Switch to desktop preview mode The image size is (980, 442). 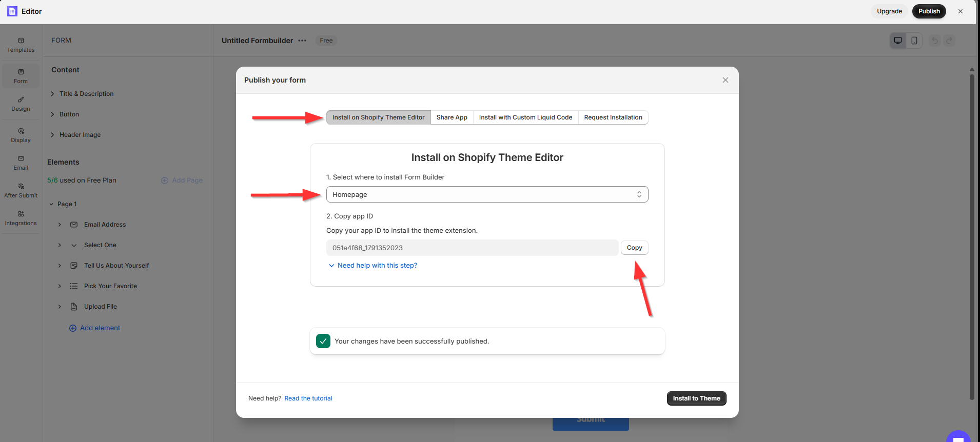898,41
